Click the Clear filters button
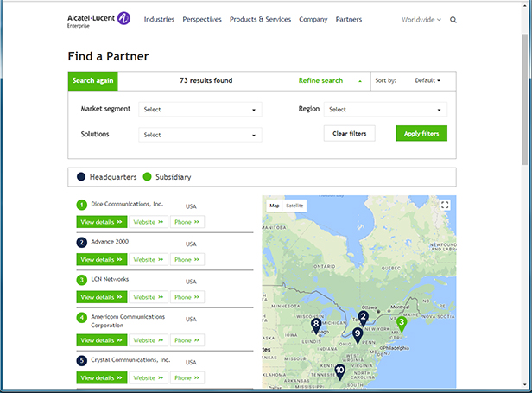The image size is (532, 393). (349, 134)
